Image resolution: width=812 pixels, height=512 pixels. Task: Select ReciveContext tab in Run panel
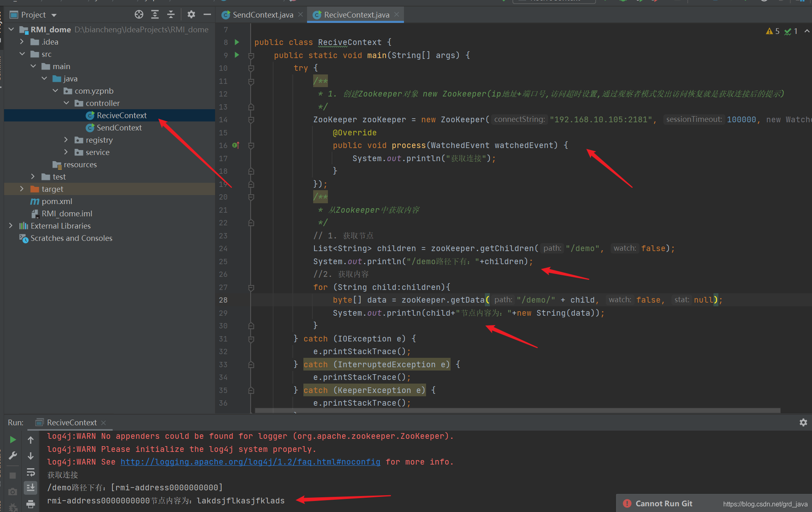coord(72,422)
